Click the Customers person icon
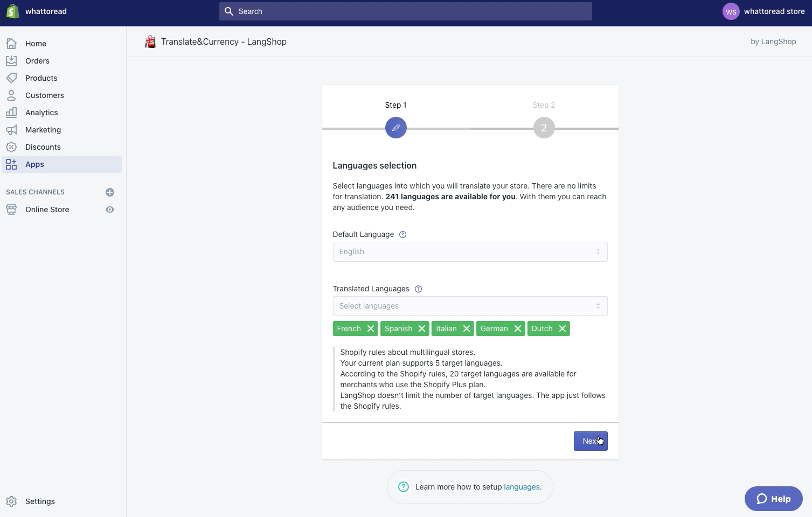The width and height of the screenshot is (812, 517). pos(11,95)
